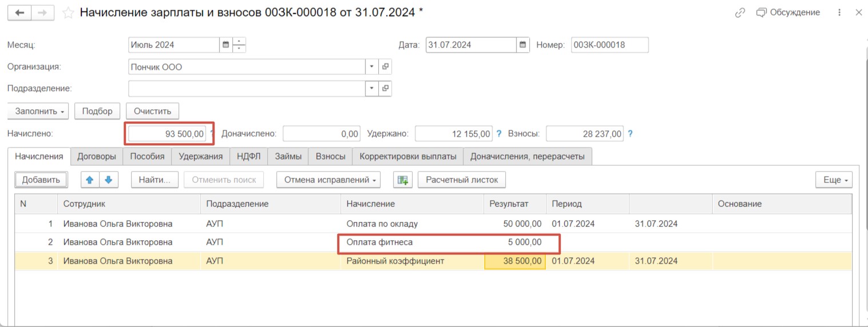Image resolution: width=868 pixels, height=327 pixels.
Task: Switch to the Займы tab
Action: pyautogui.click(x=288, y=156)
